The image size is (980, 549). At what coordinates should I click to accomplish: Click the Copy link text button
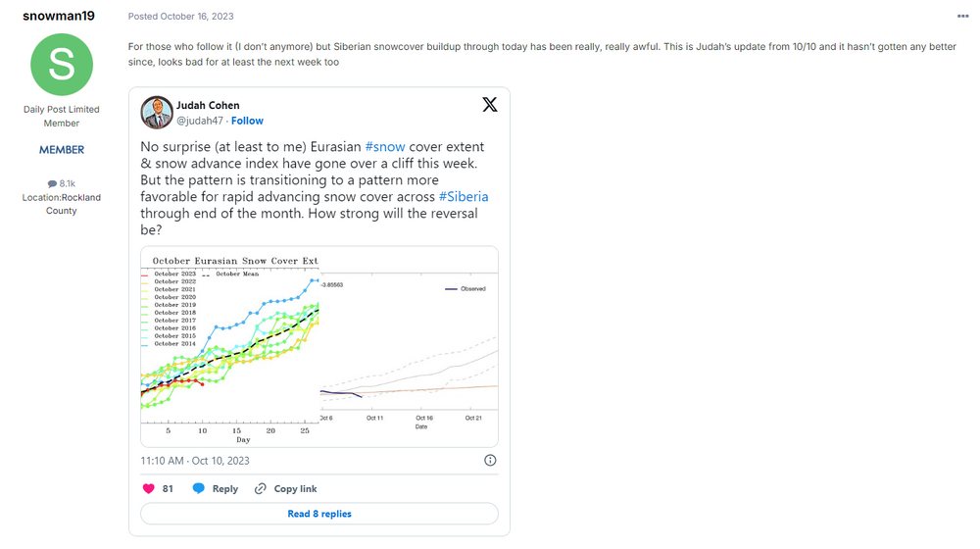tap(295, 489)
